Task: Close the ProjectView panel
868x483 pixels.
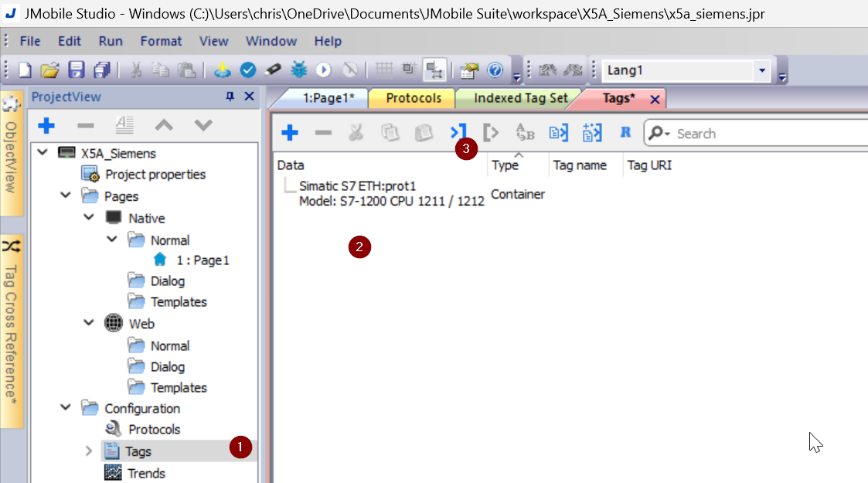Action: click(x=249, y=97)
